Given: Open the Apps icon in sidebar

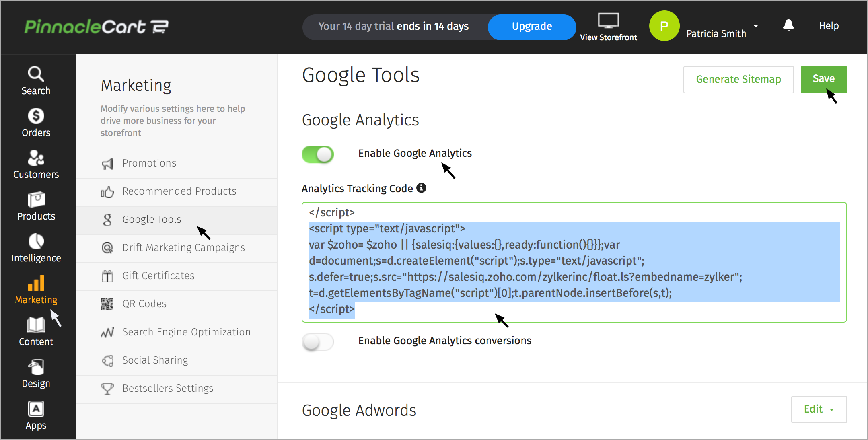Looking at the screenshot, I should 36,409.
